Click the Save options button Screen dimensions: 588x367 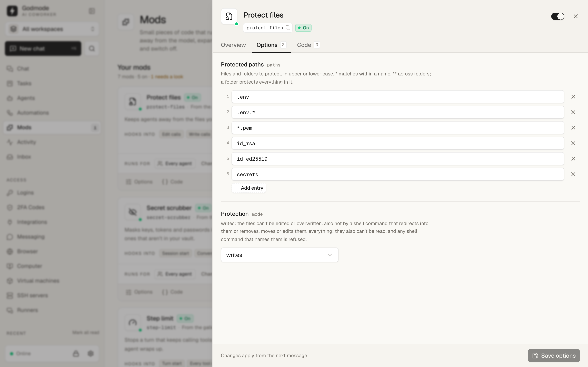tap(554, 356)
